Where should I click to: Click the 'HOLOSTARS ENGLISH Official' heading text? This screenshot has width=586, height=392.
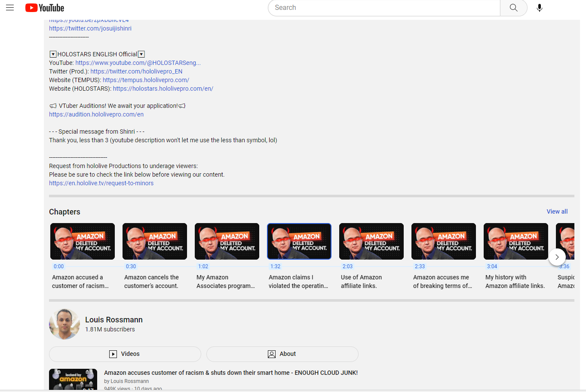(x=97, y=54)
